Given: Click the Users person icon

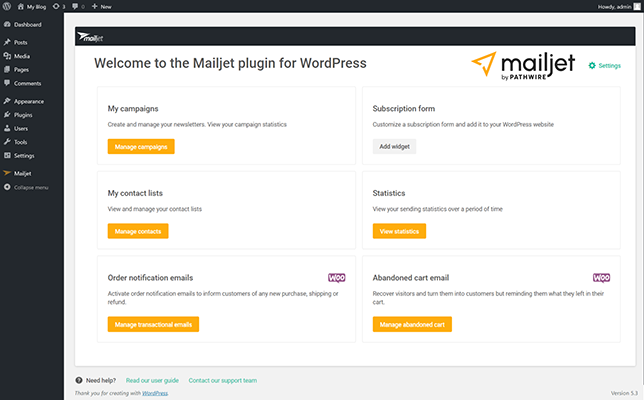Looking at the screenshot, I should (7, 128).
